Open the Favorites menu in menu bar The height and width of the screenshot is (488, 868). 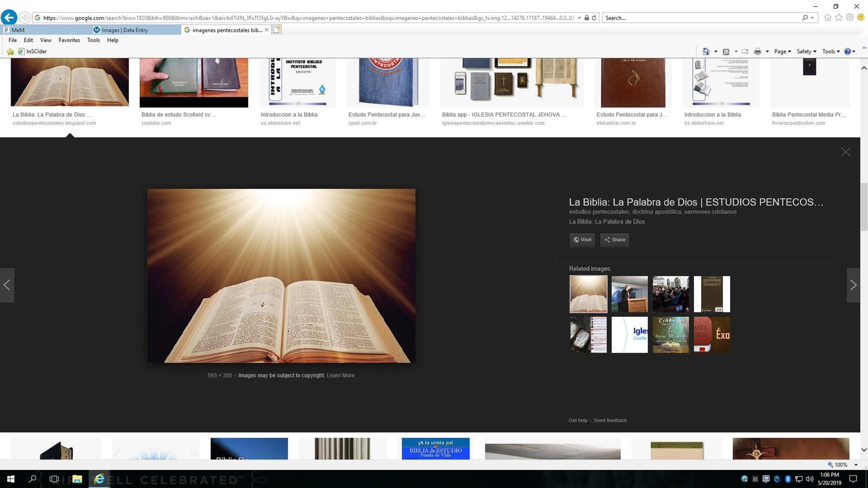click(69, 40)
